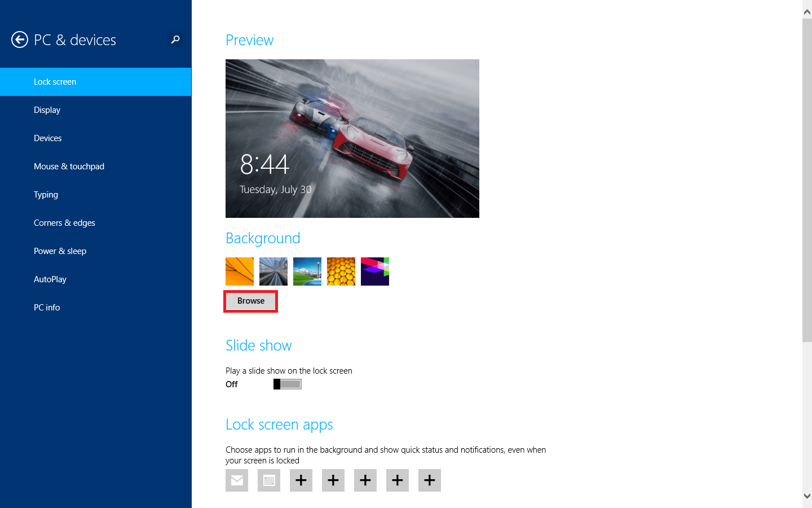Viewport: 812px width, 508px height.
Task: Select the Lock screen section in the sidebar
Action: click(55, 81)
